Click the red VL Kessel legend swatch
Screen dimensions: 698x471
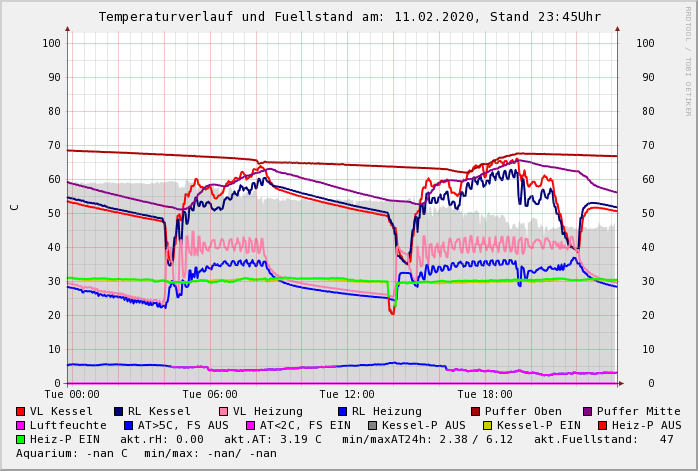(20, 411)
